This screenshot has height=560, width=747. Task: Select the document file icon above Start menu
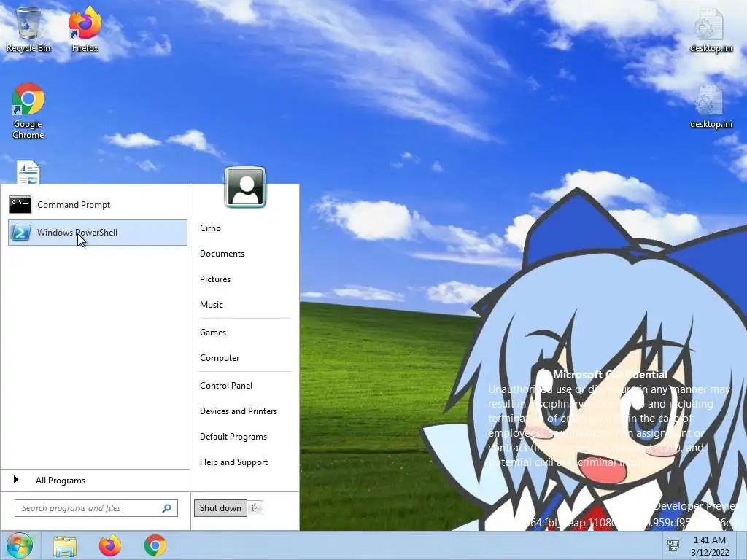click(x=28, y=172)
